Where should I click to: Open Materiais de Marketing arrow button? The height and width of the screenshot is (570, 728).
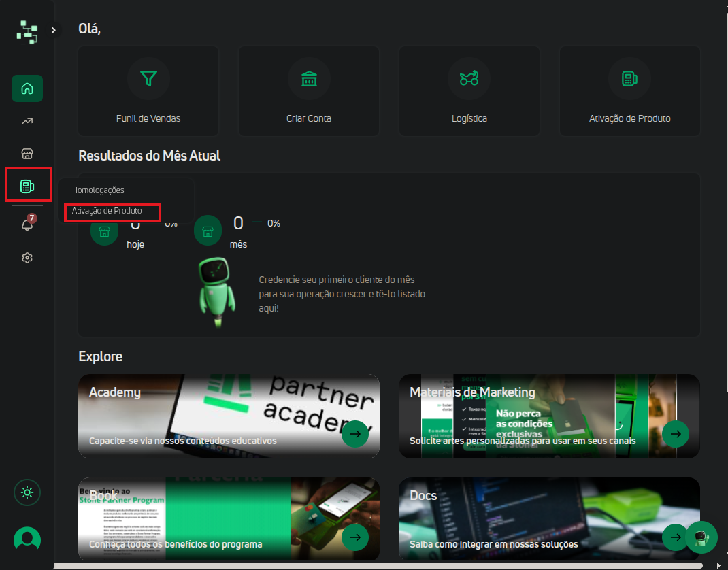pyautogui.click(x=676, y=433)
